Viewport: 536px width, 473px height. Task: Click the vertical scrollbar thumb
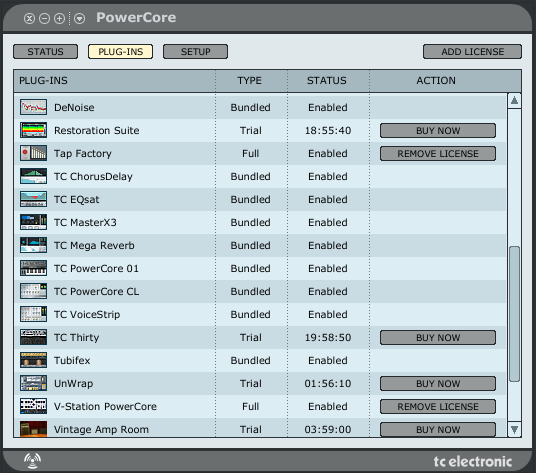point(514,314)
